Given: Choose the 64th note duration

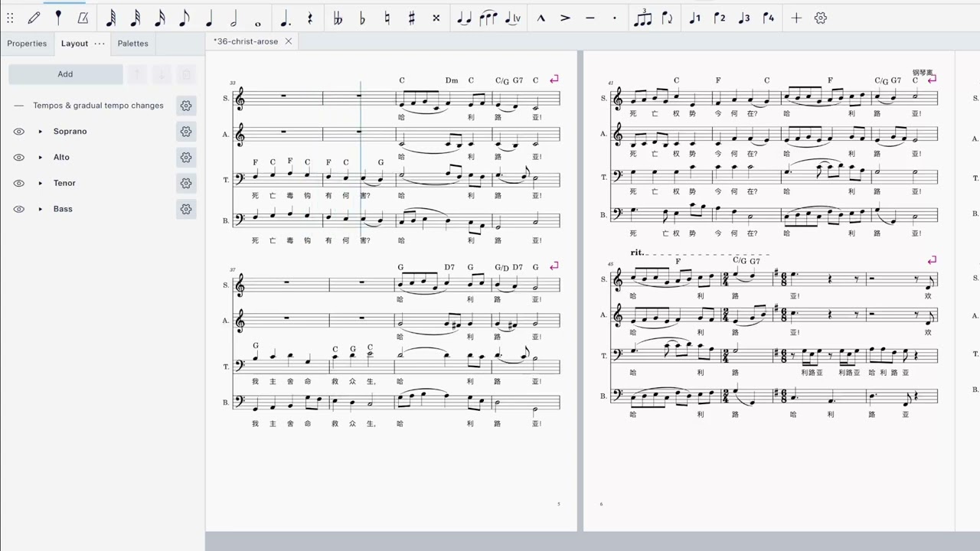Looking at the screenshot, I should (110, 18).
